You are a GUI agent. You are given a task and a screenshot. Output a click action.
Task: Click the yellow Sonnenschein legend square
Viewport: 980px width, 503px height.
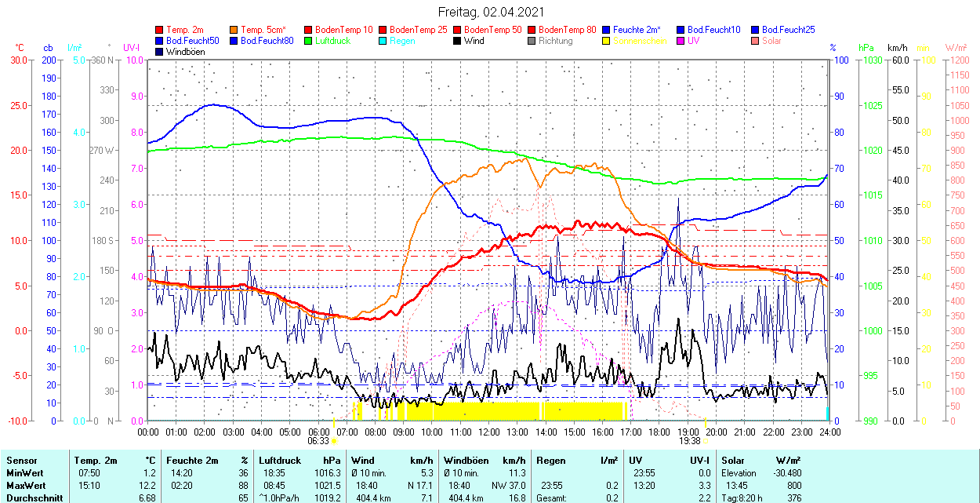[607, 41]
